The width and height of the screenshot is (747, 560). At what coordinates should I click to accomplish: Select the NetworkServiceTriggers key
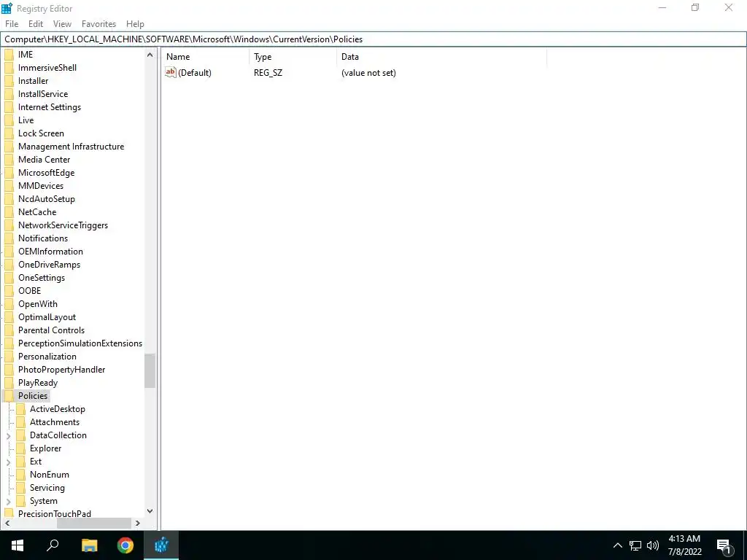coord(63,225)
